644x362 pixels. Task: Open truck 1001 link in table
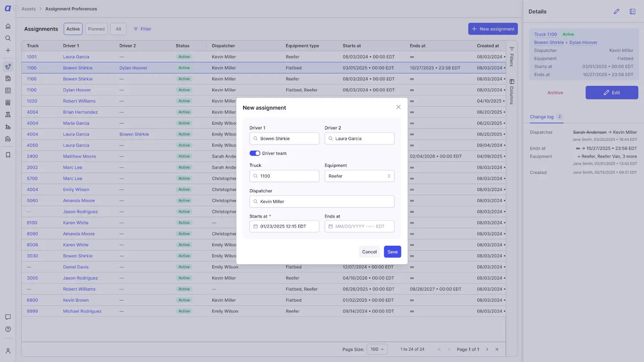pyautogui.click(x=31, y=57)
